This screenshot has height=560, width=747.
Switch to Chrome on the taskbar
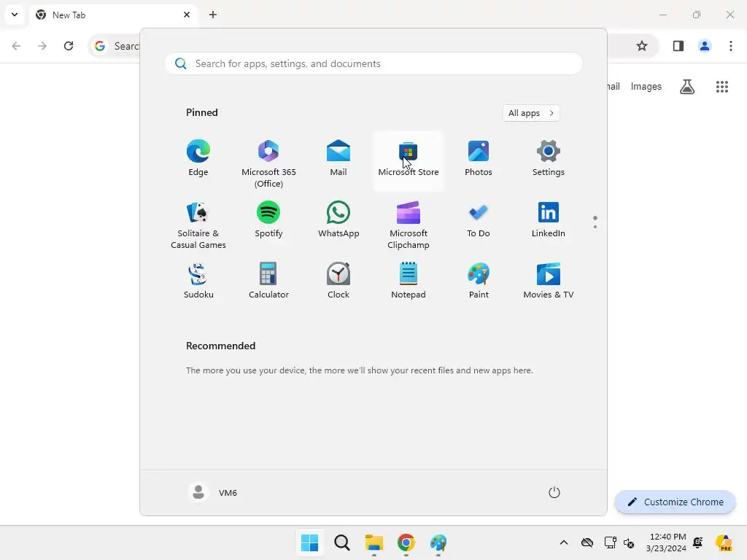tap(406, 542)
